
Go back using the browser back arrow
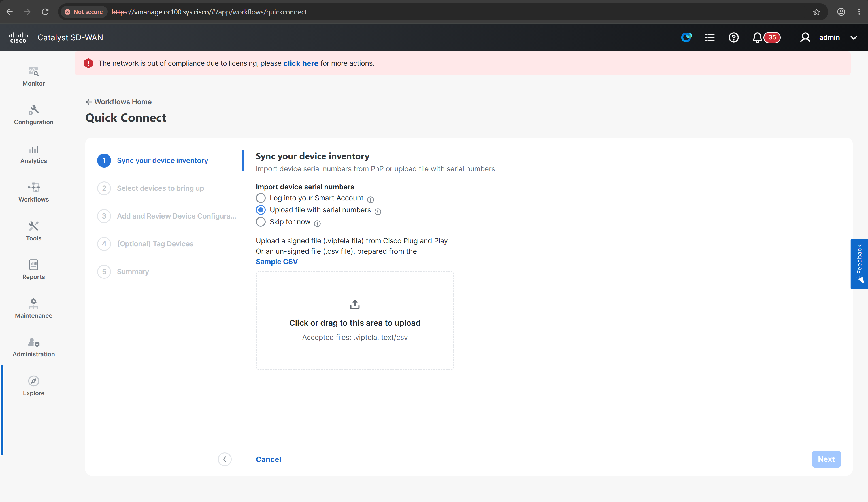click(10, 12)
